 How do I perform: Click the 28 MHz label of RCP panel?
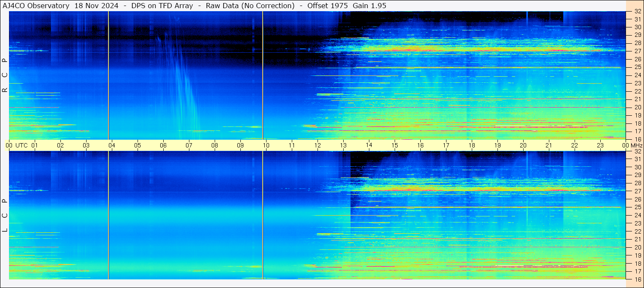pos(637,43)
